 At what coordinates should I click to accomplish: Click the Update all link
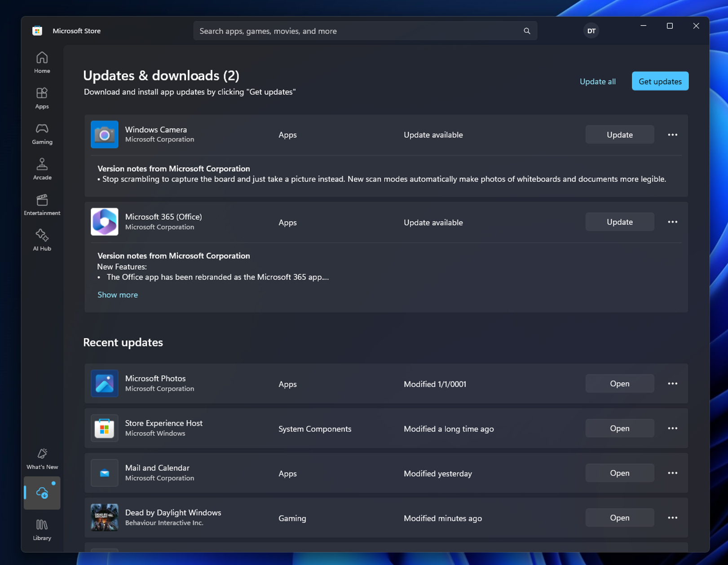click(x=597, y=81)
